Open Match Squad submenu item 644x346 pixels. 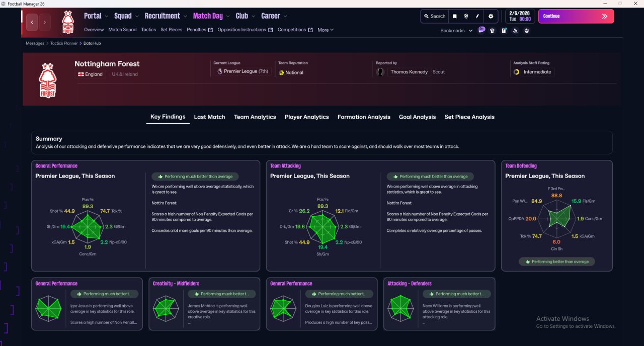click(122, 30)
